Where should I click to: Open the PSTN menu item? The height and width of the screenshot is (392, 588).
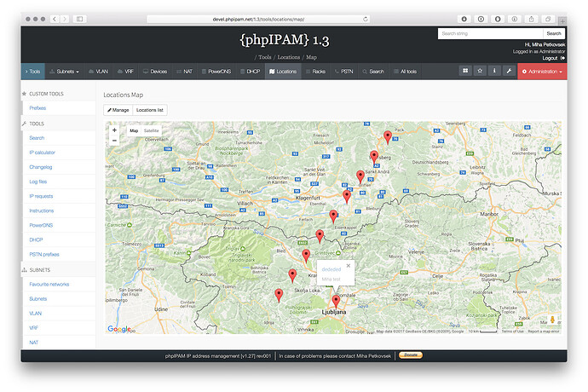344,72
